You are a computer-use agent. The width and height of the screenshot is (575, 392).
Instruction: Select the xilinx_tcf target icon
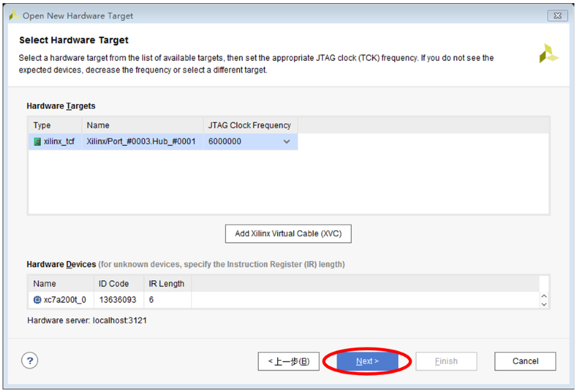pyautogui.click(x=38, y=142)
